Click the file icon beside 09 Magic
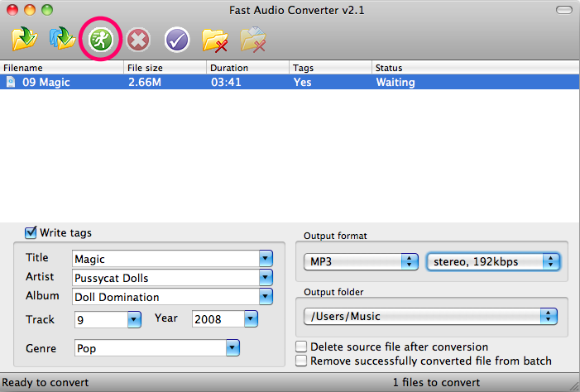580x392 pixels. 11,82
